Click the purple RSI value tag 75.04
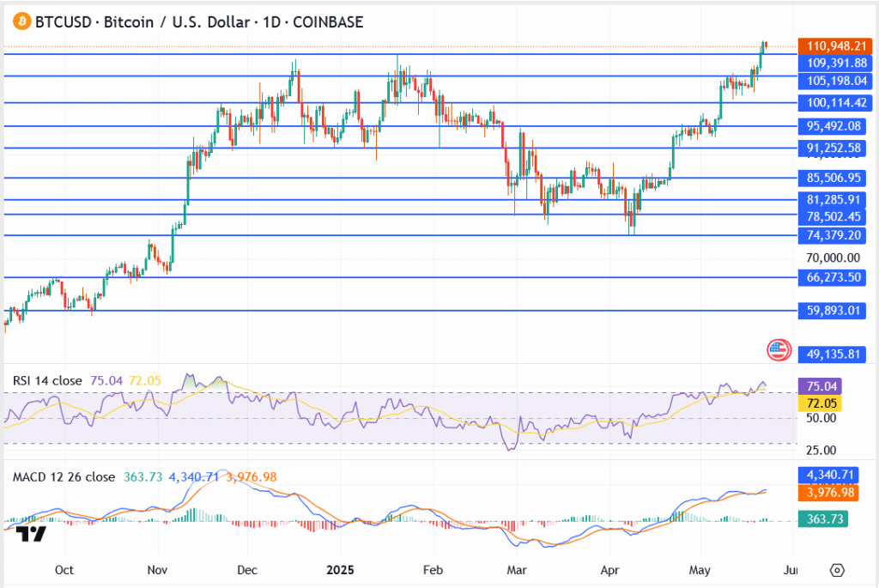The image size is (879, 588). (x=818, y=387)
